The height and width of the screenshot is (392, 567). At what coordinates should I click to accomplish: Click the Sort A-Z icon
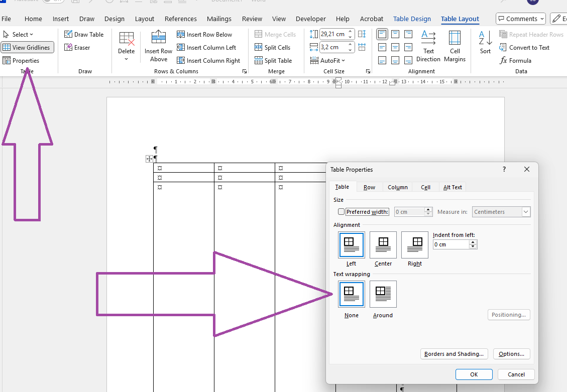click(485, 43)
